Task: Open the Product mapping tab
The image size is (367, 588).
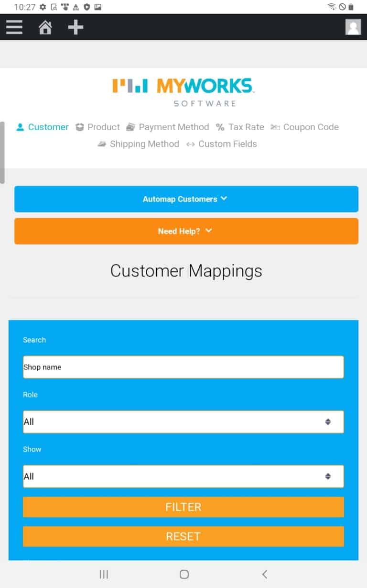Action: [98, 127]
